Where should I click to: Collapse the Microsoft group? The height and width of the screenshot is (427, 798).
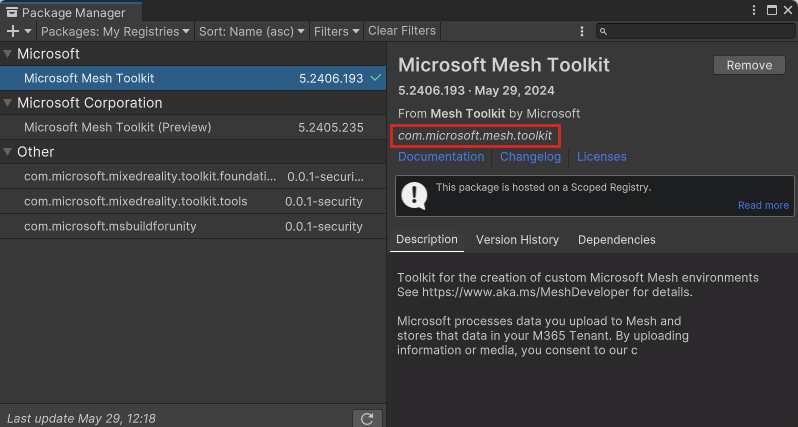tap(9, 54)
